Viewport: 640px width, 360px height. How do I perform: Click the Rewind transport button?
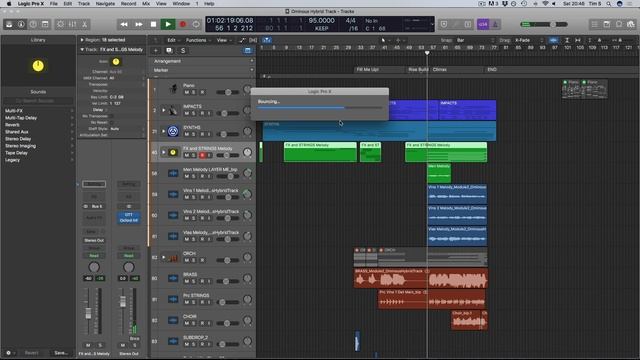tap(124, 24)
